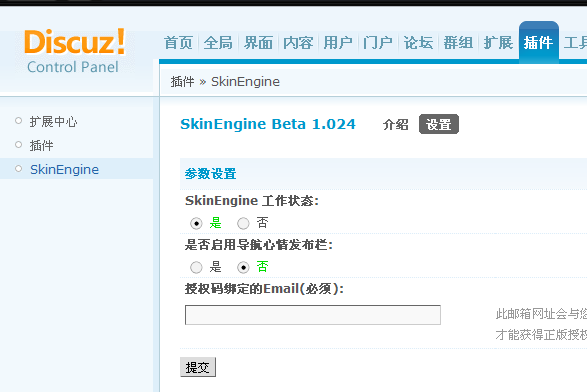The image size is (587, 392).
Task: Go to the 用户 tab
Action: tap(338, 43)
